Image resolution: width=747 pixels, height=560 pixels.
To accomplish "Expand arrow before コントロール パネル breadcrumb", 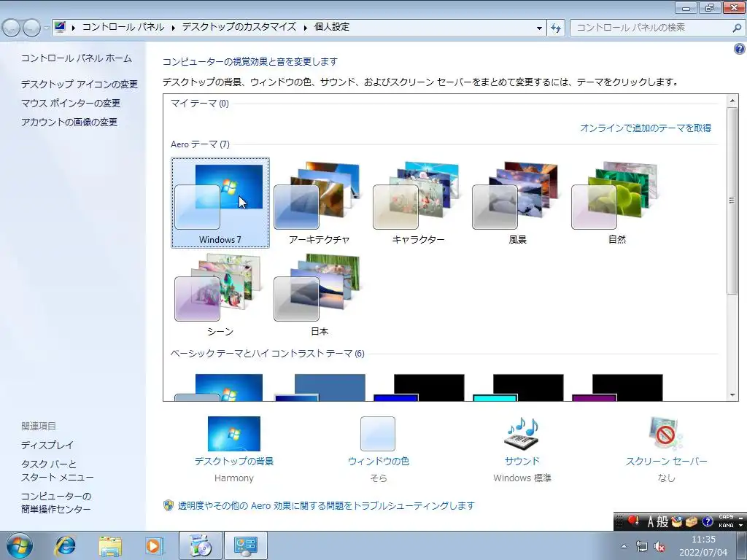I will click(74, 28).
